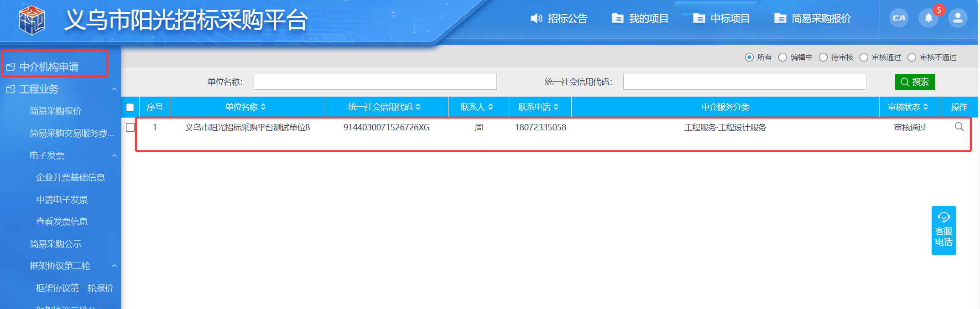Image resolution: width=980 pixels, height=309 pixels.
Task: Sort by 单位名称 column arrows
Action: click(x=263, y=107)
